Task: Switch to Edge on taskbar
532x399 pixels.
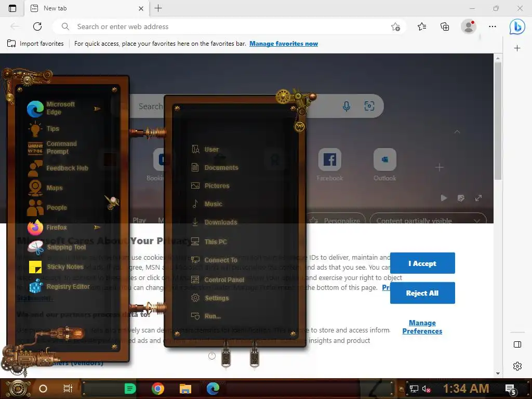Action: coord(212,389)
